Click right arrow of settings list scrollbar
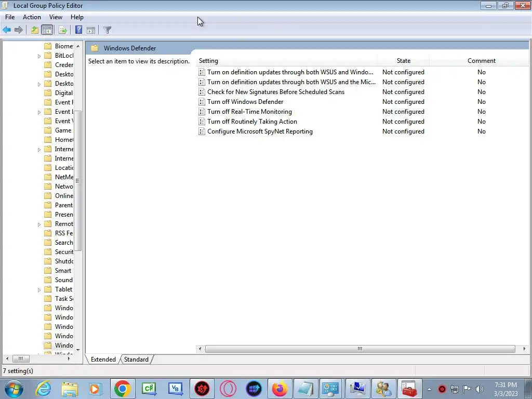Screen dimensions: 532x399 pos(525,349)
